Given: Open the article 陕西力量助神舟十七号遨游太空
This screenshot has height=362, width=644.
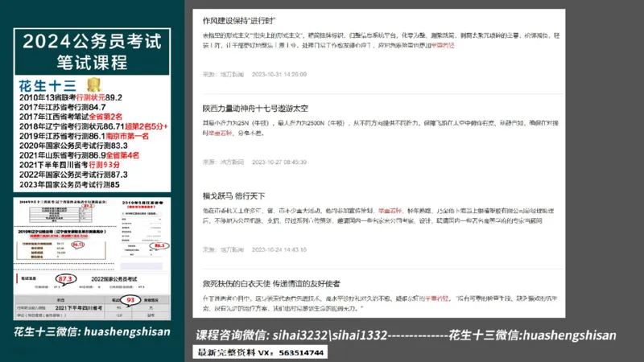Looking at the screenshot, I should (255, 109).
